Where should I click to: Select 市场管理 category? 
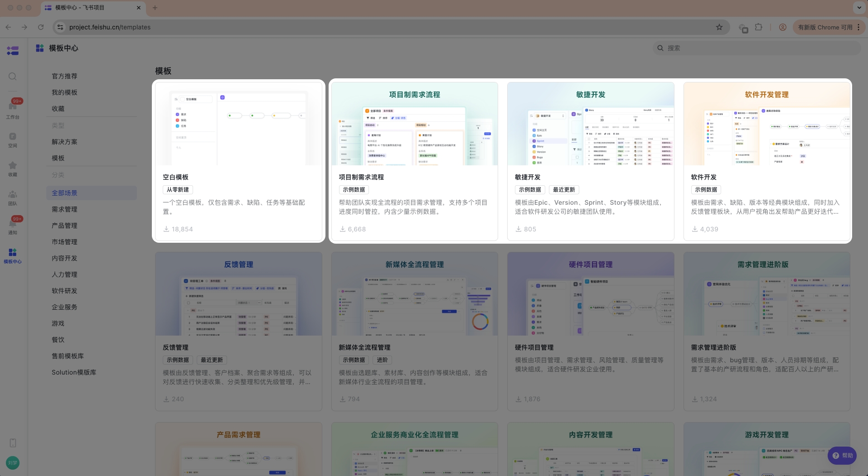click(64, 242)
